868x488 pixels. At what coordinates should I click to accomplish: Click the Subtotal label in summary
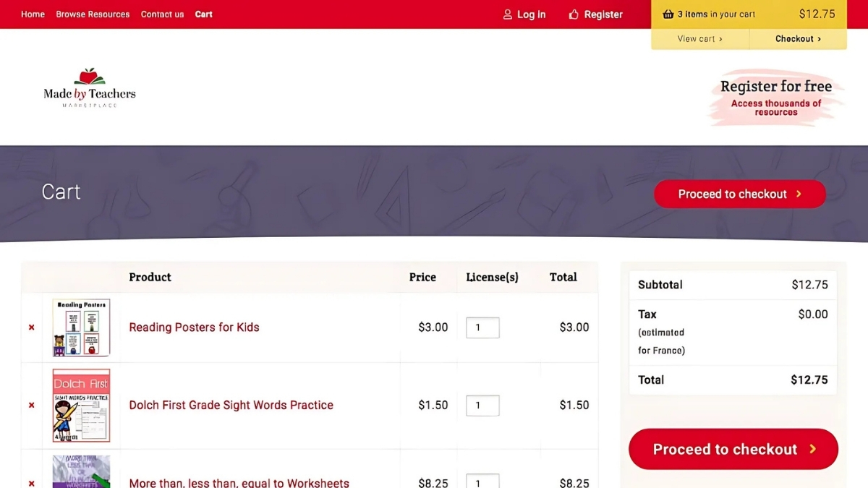point(660,285)
